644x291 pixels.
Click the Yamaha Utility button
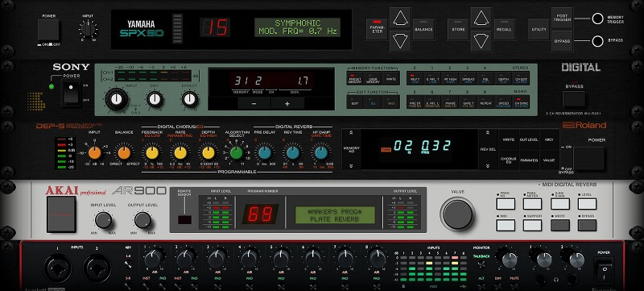[539, 29]
